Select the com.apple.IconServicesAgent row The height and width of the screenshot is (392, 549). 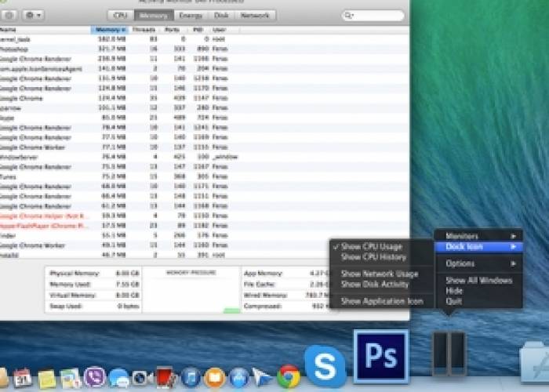coord(205,69)
